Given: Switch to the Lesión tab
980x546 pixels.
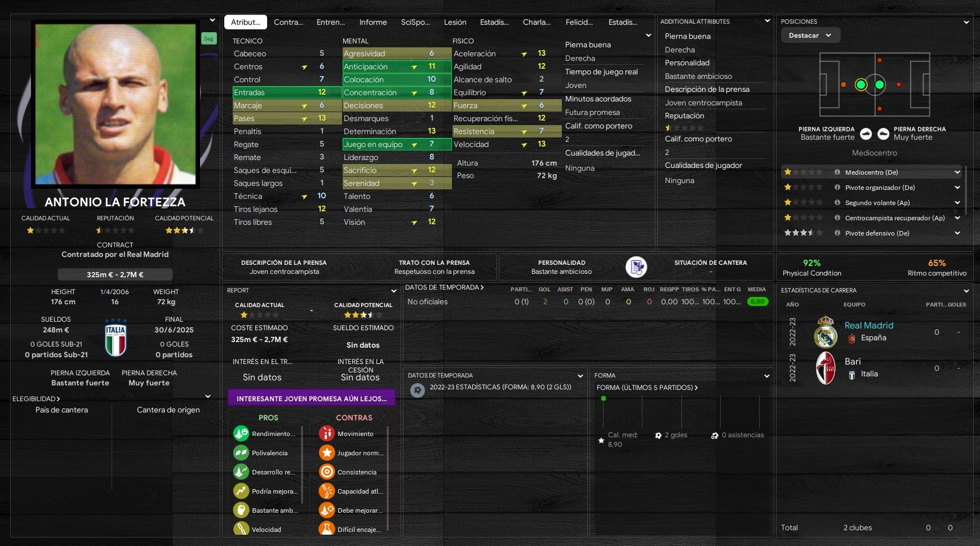Looking at the screenshot, I should click(455, 22).
